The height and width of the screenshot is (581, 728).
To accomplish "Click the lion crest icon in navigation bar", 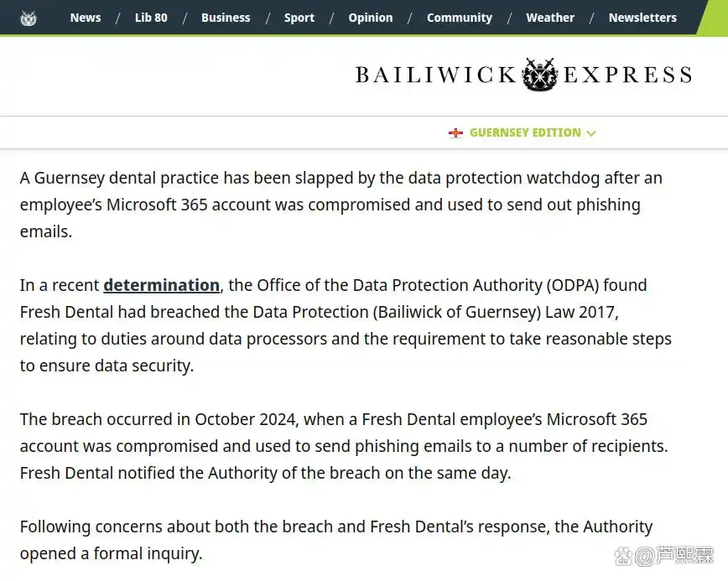I will tap(29, 18).
